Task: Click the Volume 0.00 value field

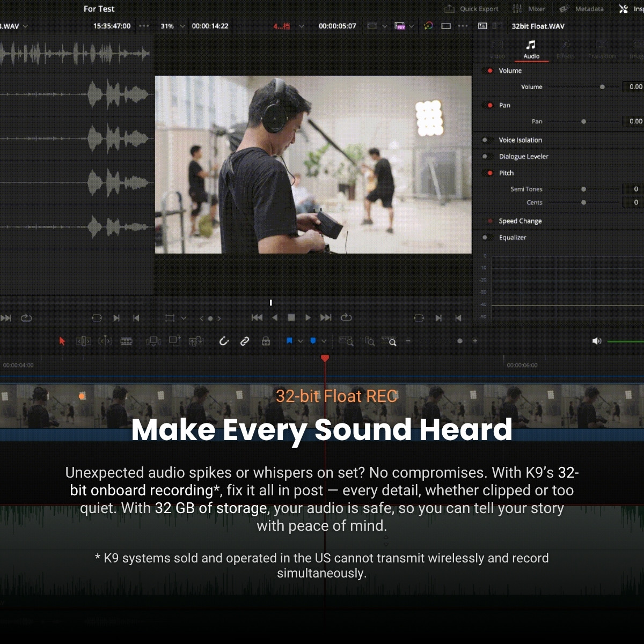Action: tap(633, 87)
